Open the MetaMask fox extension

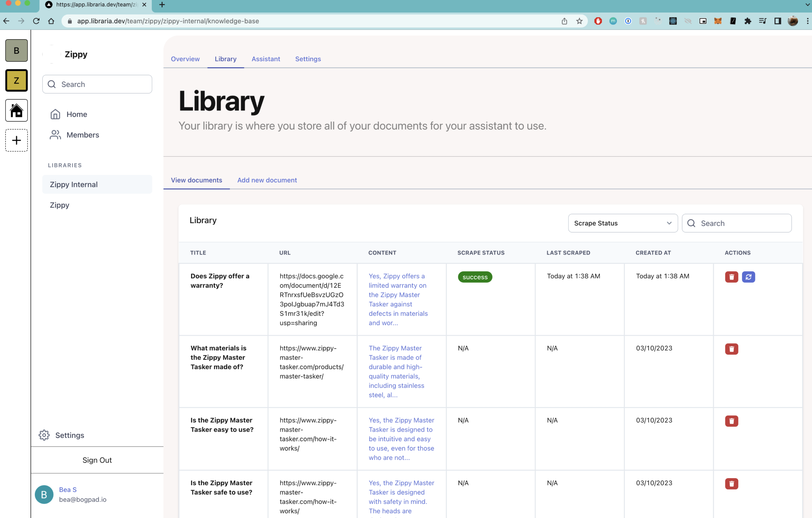pos(718,21)
